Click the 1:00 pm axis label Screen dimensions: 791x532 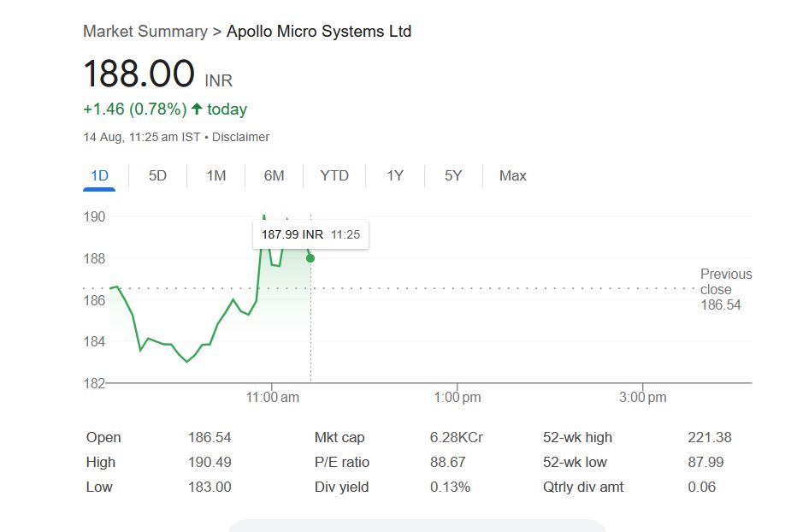click(457, 397)
